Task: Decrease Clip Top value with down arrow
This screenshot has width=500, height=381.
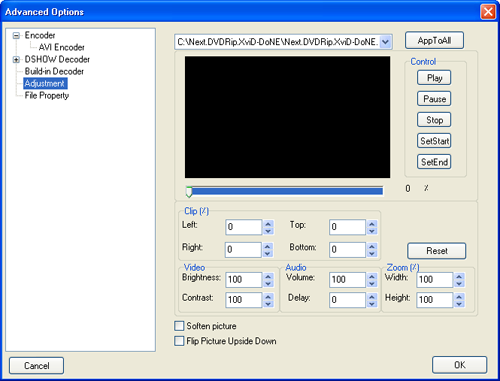Action: point(372,231)
